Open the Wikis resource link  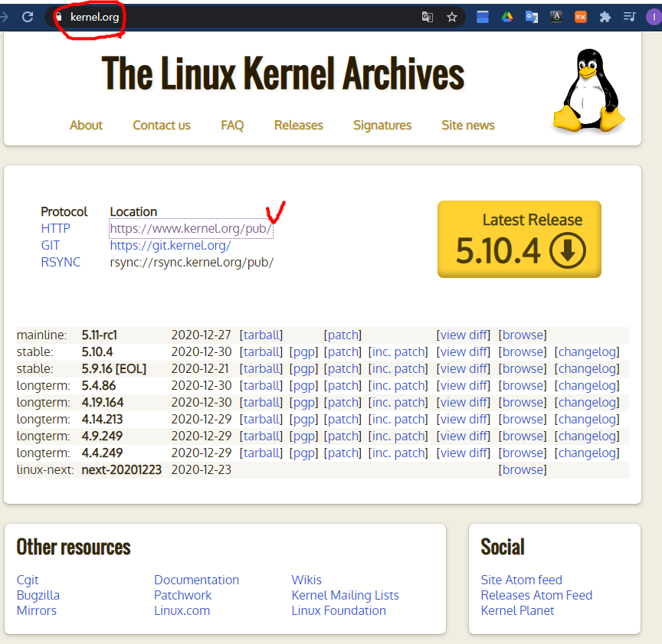[306, 580]
